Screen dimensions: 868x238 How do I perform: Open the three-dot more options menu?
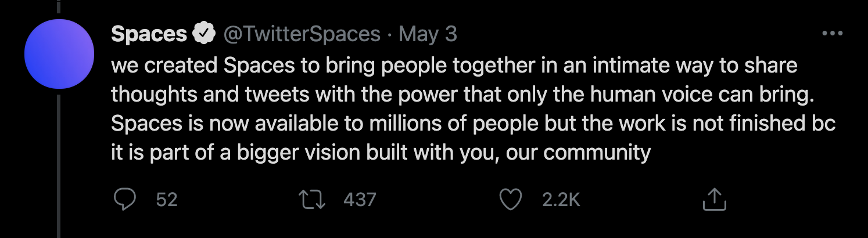point(832,34)
